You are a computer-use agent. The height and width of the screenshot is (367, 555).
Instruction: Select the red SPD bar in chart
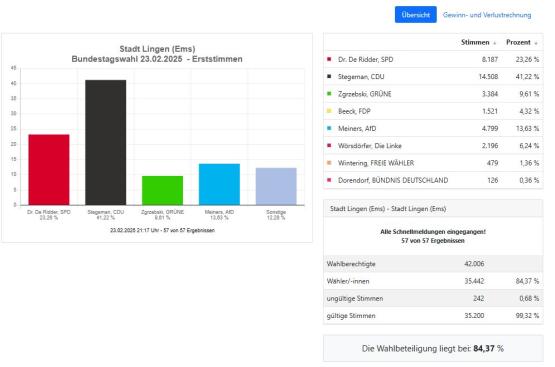(49, 170)
